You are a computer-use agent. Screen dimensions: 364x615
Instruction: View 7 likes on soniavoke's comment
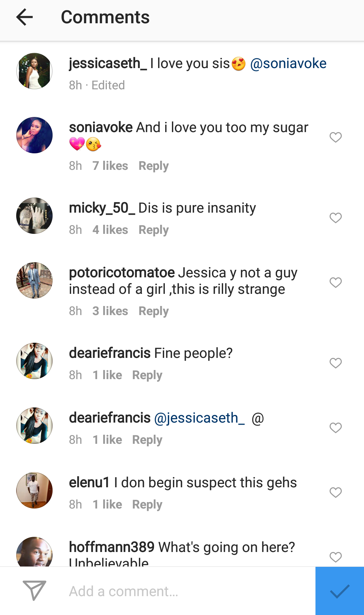110,166
